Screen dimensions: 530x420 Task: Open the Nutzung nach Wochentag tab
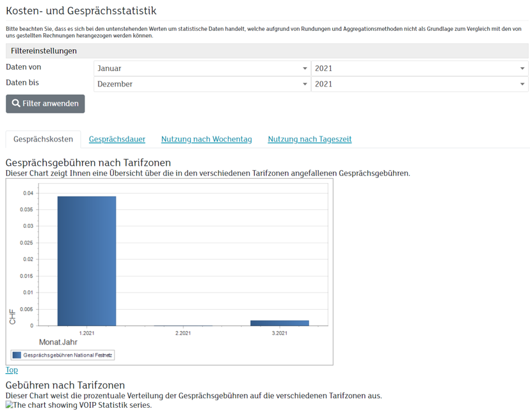point(206,139)
